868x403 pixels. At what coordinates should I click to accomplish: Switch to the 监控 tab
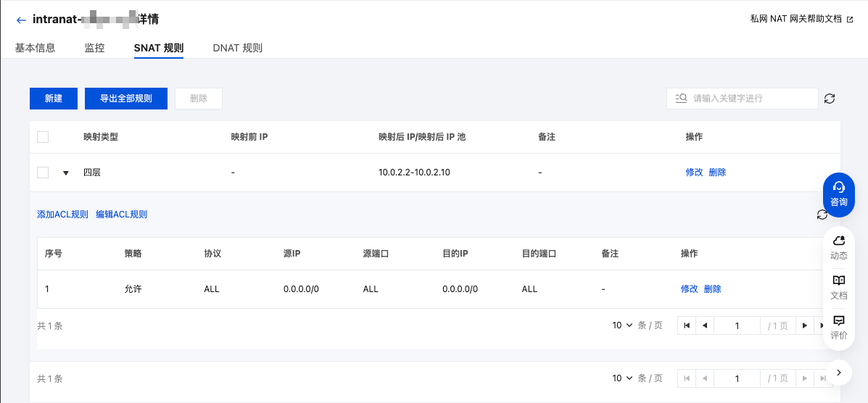(x=94, y=49)
